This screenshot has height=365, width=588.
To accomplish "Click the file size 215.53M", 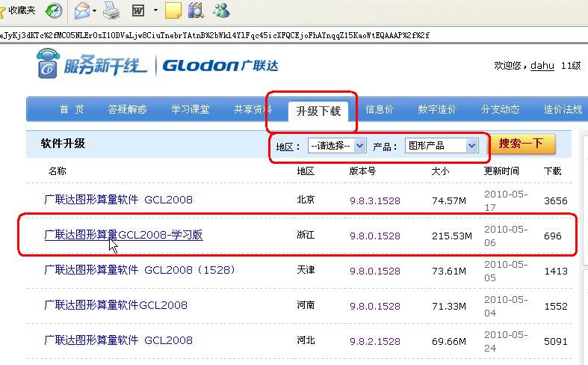I will (452, 236).
